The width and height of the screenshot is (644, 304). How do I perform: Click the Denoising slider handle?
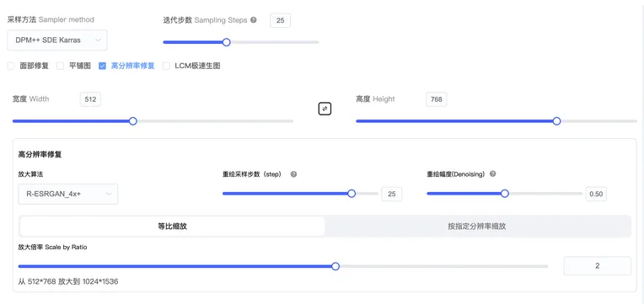pyautogui.click(x=505, y=194)
